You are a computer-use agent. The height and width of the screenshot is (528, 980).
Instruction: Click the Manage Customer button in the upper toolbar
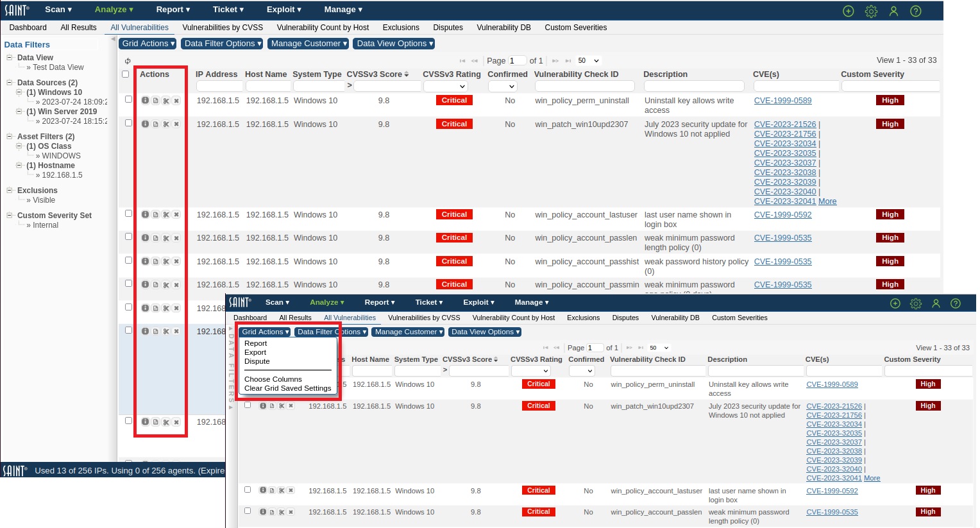(x=308, y=44)
